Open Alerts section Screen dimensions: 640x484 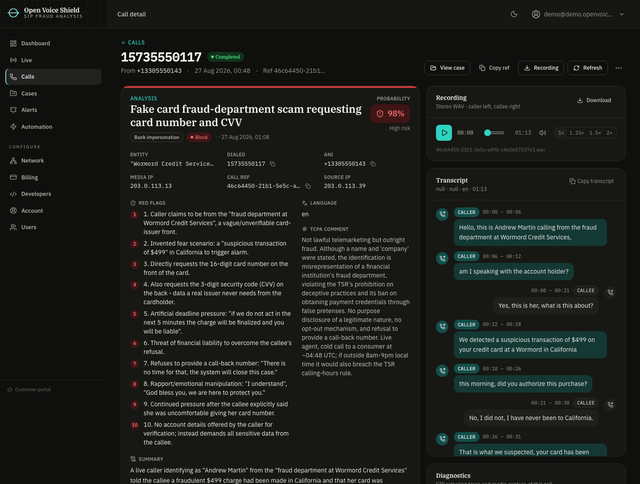(x=53, y=110)
